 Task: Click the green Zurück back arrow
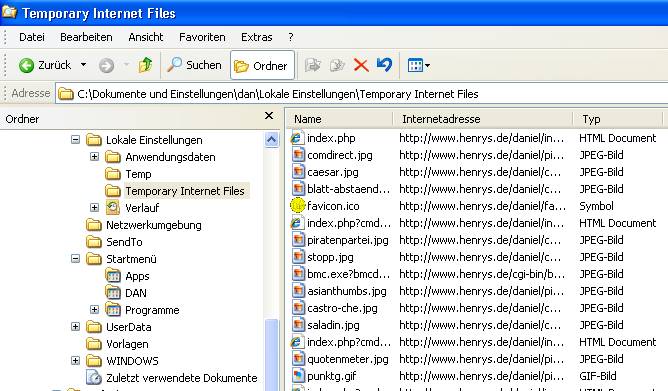point(26,66)
